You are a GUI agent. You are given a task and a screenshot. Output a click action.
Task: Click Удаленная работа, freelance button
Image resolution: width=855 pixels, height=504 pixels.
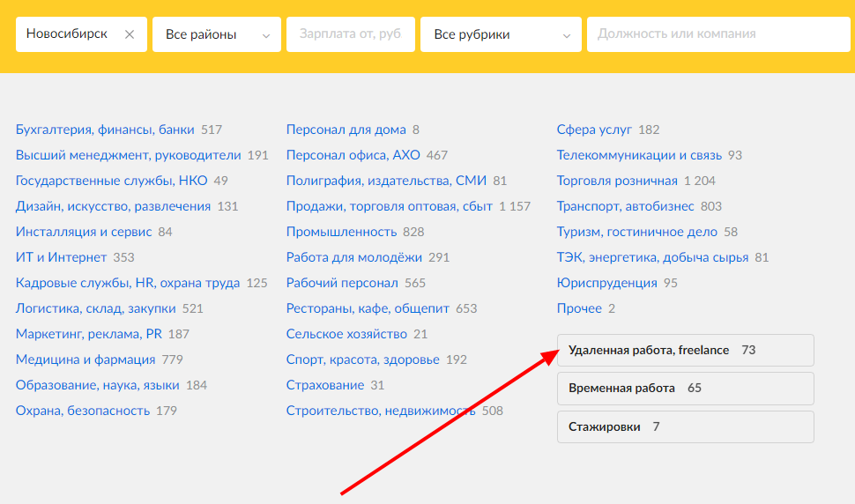coord(686,351)
